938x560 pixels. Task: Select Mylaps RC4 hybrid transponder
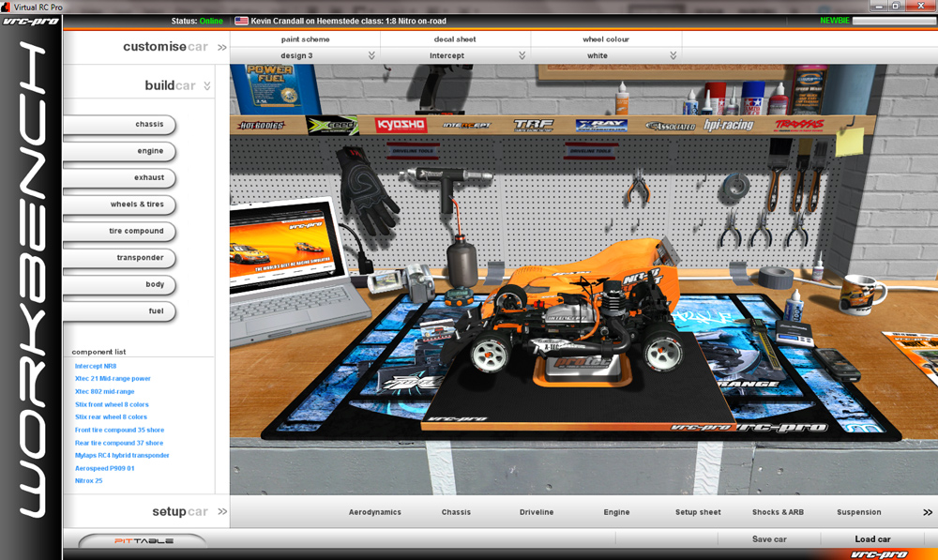(x=122, y=455)
